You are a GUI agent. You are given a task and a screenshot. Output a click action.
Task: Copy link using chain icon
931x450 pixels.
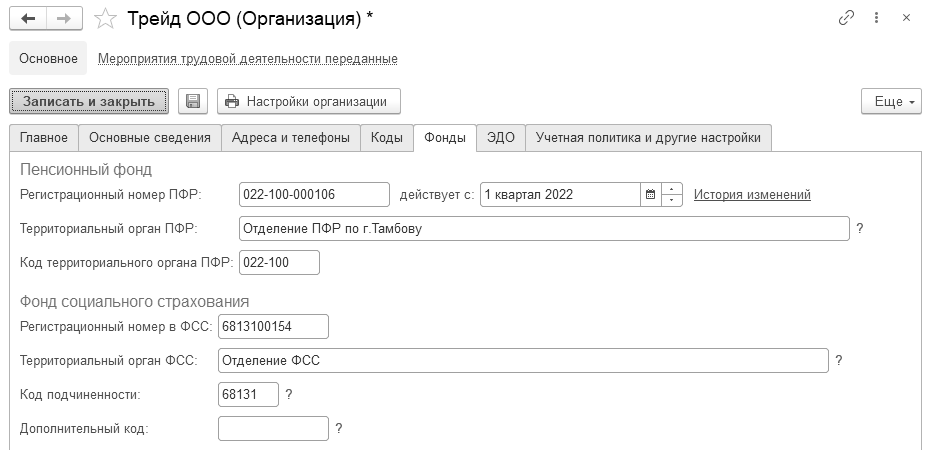(x=847, y=18)
